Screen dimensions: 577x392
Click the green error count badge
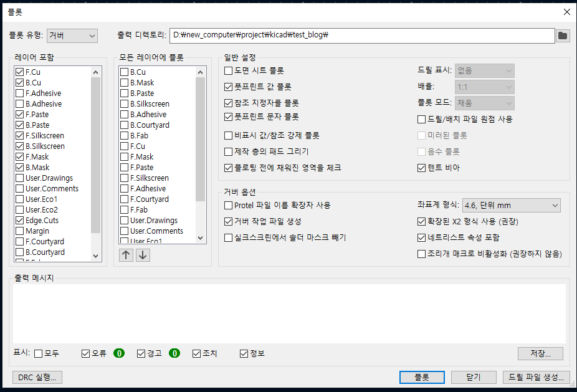(119, 353)
